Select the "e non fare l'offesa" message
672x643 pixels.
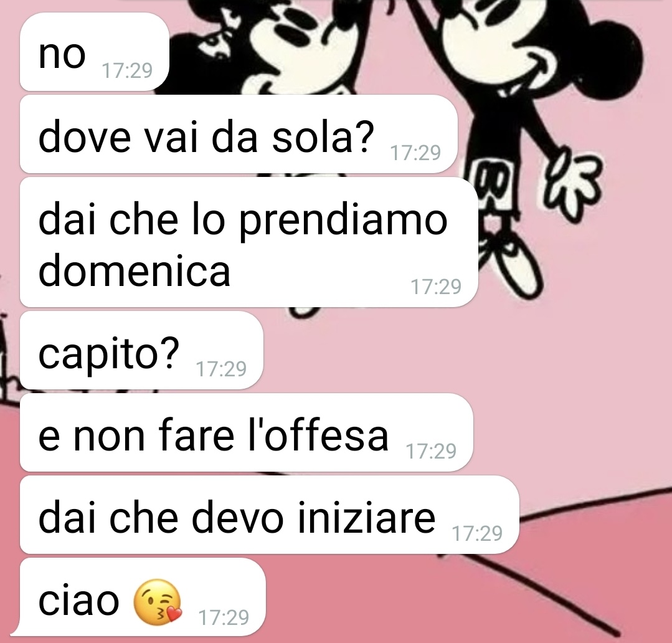(x=247, y=432)
